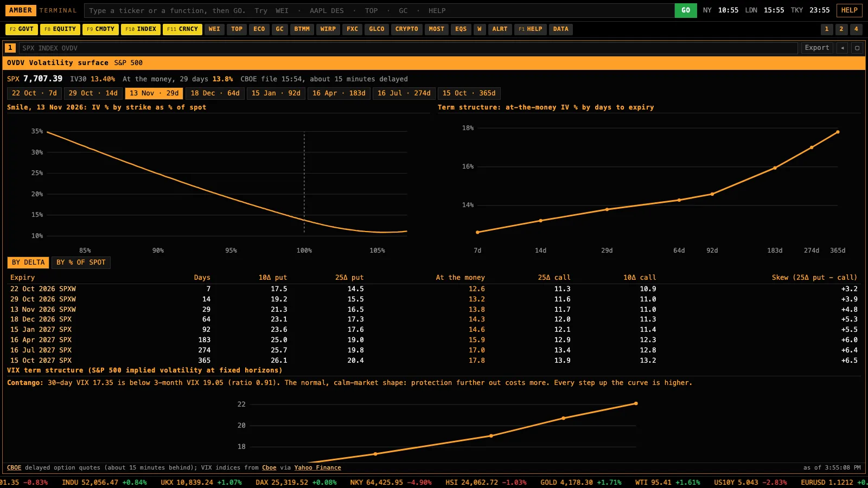The height and width of the screenshot is (488, 868).
Task: Switch to the 2-panel layout
Action: (x=841, y=29)
